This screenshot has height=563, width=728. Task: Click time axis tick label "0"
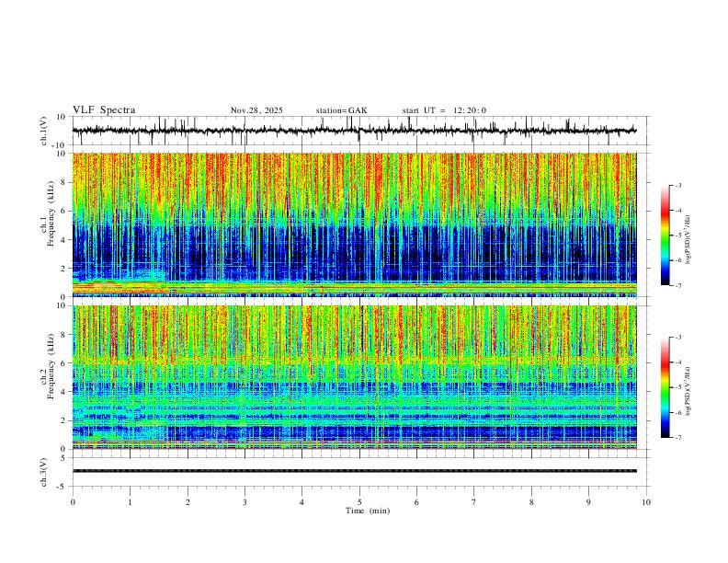pos(73,502)
